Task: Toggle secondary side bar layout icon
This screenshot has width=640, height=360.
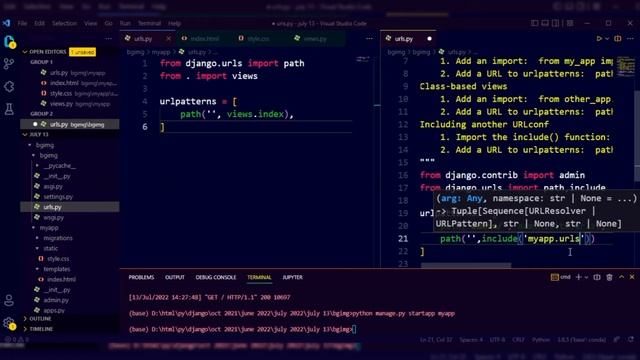Action: coord(556,23)
